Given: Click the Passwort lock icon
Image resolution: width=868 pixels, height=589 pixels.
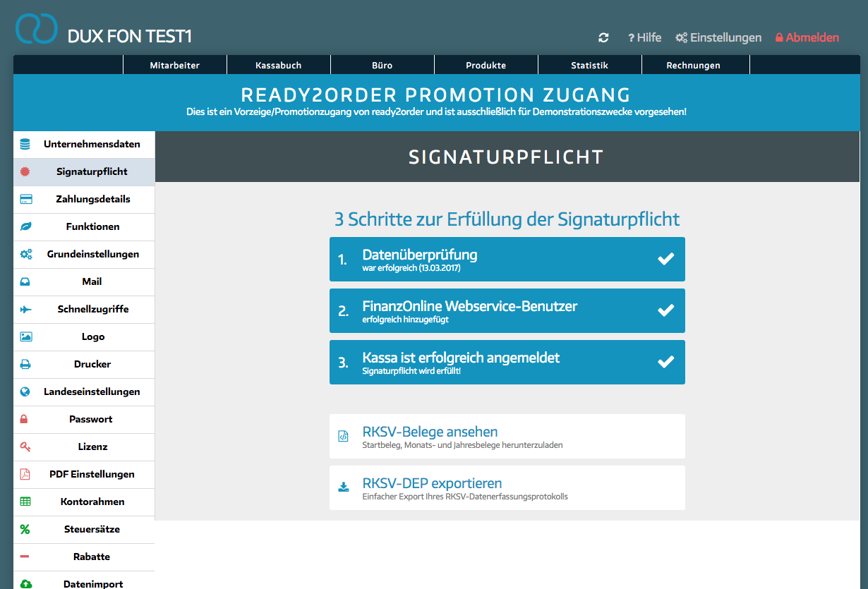Looking at the screenshot, I should [24, 419].
